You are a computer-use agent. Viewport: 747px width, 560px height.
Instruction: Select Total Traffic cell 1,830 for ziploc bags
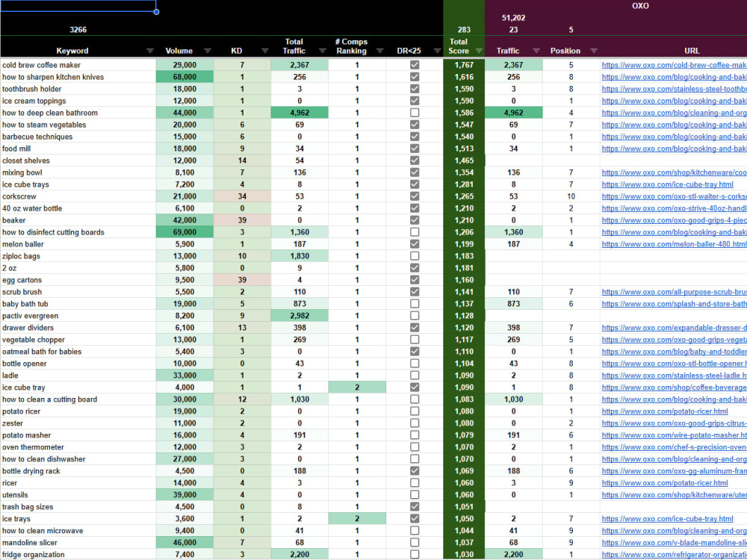pyautogui.click(x=300, y=255)
